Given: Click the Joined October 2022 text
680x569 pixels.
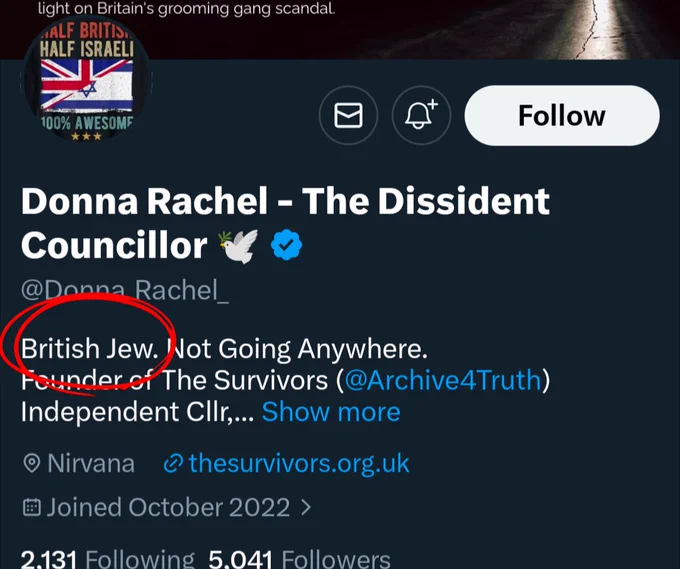Looking at the screenshot, I should (x=168, y=507).
